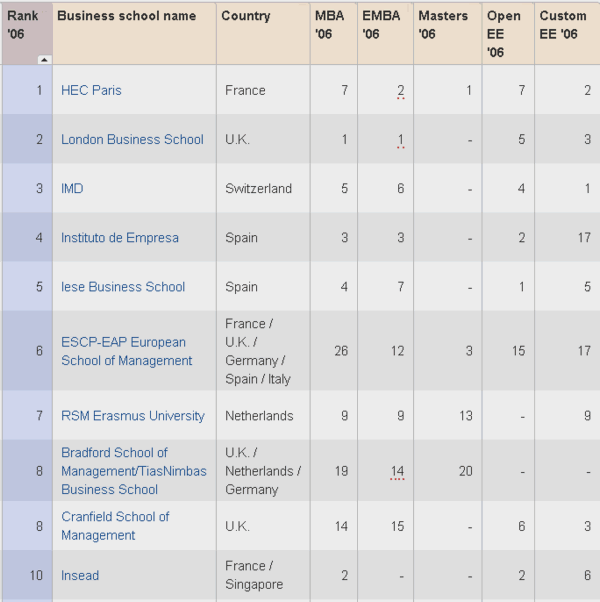Click the sort arrow in Rank '06 header
The width and height of the screenshot is (600, 602).
[44, 60]
